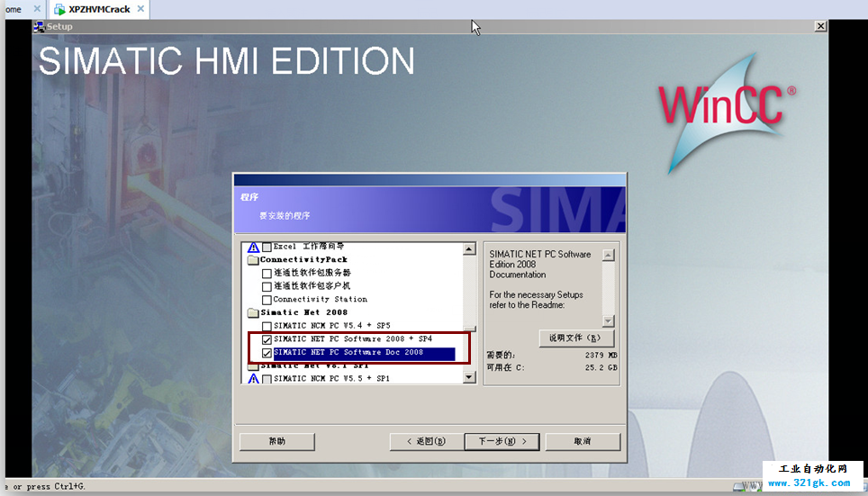Uncheck SIMATIC NET PC Software 2008 + SP4
This screenshot has width=868, height=496.
267,339
